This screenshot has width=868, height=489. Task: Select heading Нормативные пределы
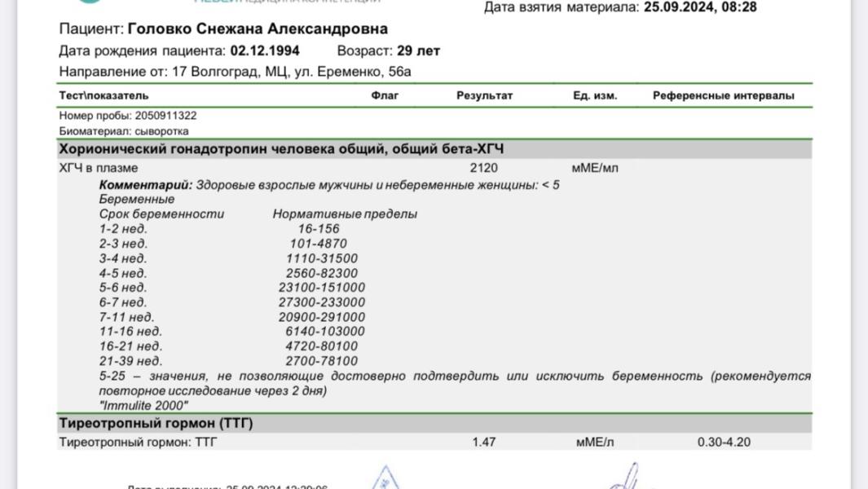tap(345, 214)
